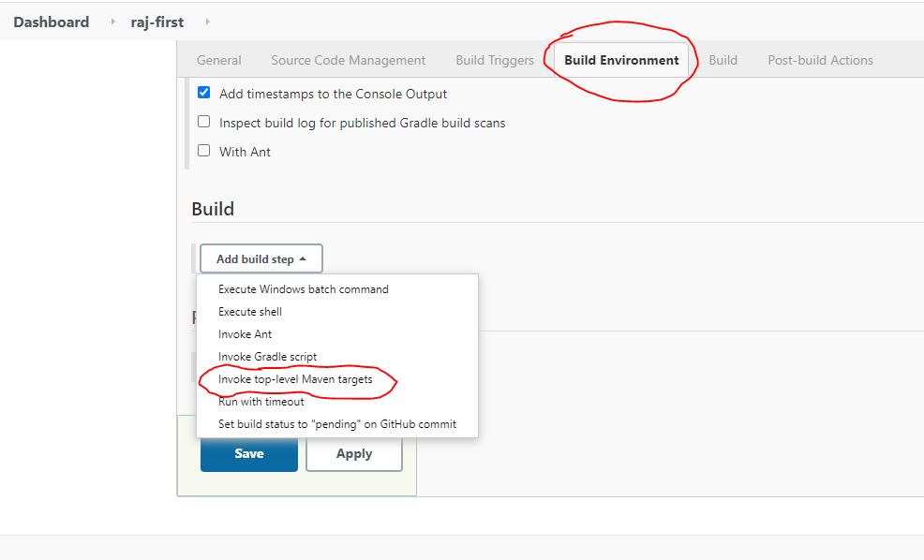
Task: Pick Invoke Ant from the list
Action: click(x=245, y=334)
